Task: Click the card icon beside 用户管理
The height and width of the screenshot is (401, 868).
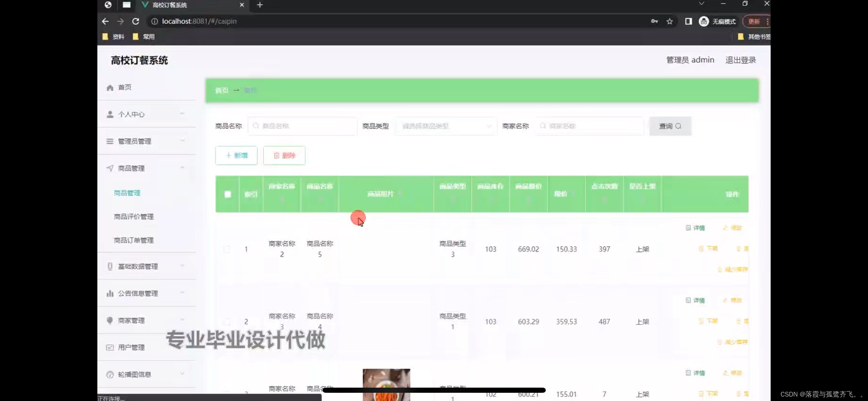Action: tap(110, 348)
